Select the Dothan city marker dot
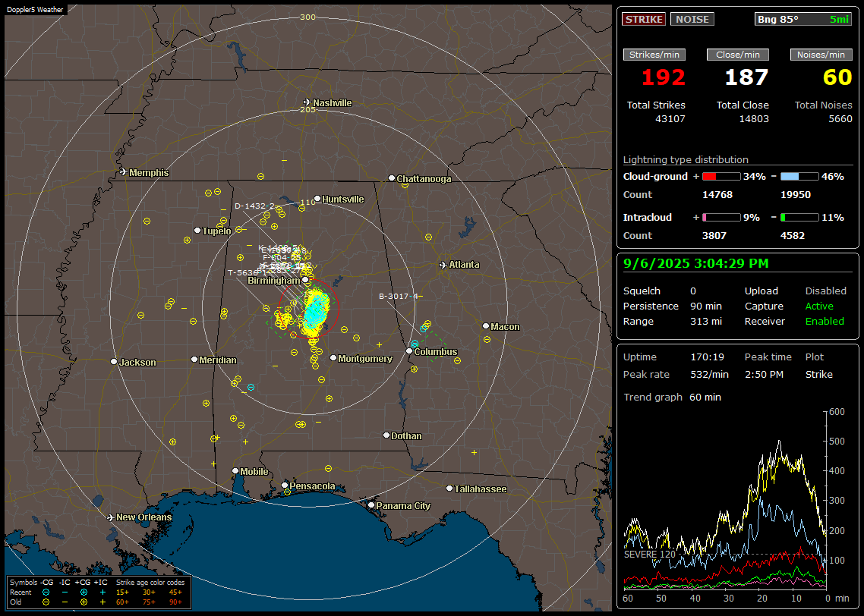The height and width of the screenshot is (616, 864). click(x=386, y=435)
